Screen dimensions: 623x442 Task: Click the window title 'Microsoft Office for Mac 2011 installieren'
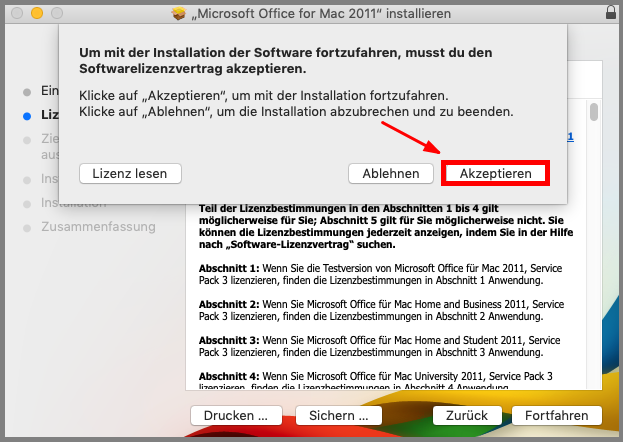pos(321,14)
